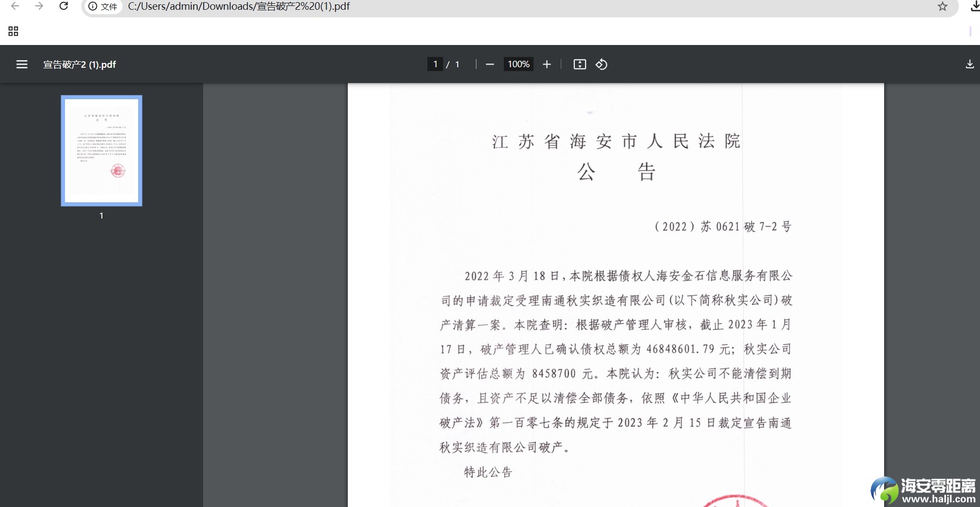
Task: Download the PDF file
Action: [x=970, y=65]
